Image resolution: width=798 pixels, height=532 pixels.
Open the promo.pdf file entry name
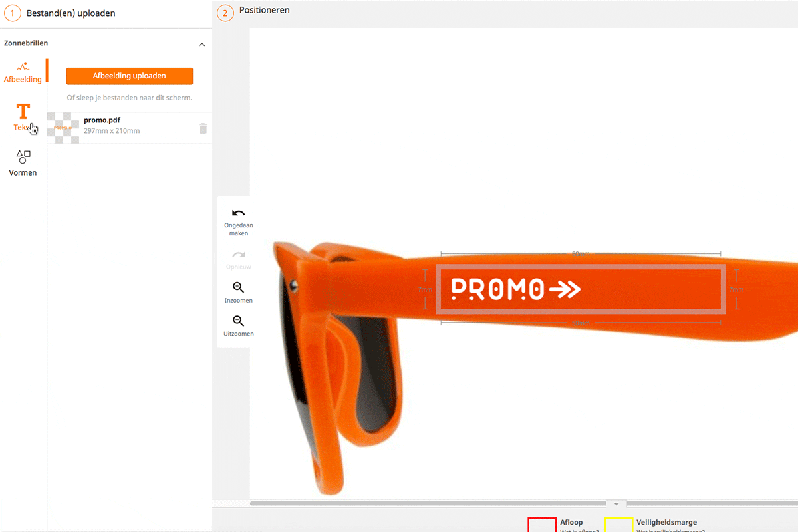point(102,120)
